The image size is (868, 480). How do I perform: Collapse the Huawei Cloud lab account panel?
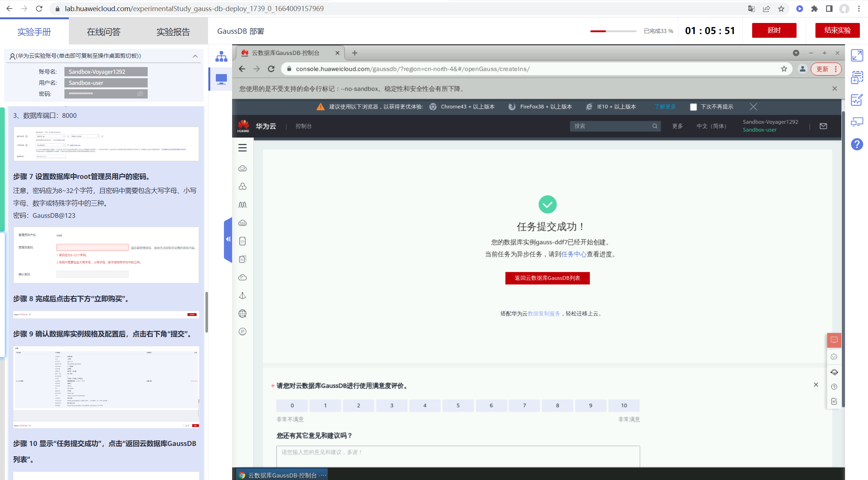[x=195, y=56]
